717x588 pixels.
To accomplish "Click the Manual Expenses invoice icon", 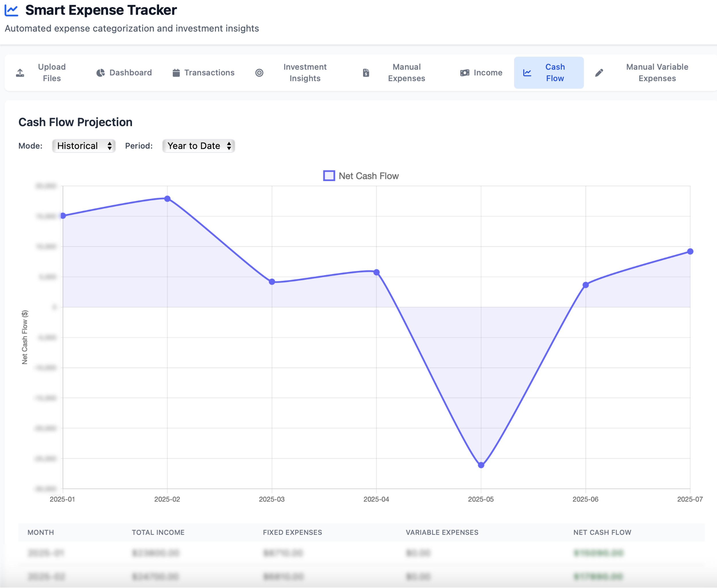I will point(366,73).
